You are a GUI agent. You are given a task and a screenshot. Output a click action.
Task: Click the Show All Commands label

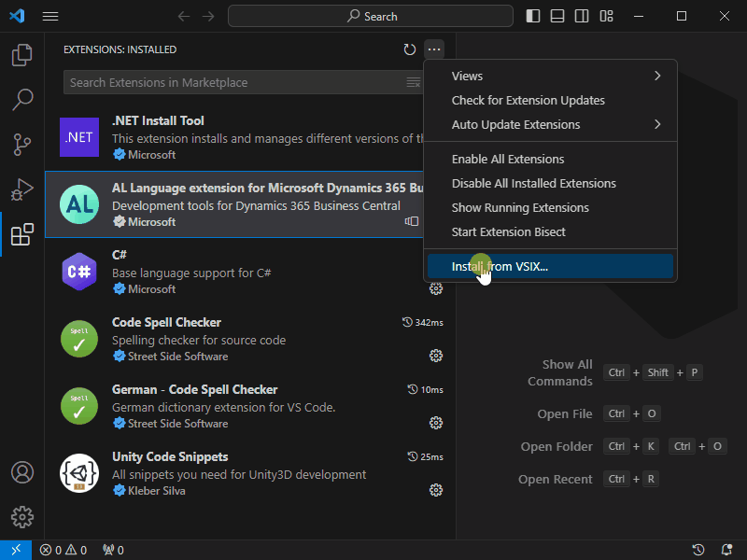point(560,372)
